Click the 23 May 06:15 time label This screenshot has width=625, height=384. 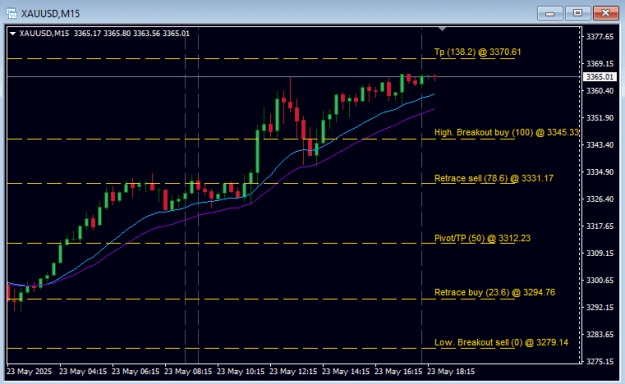pyautogui.click(x=136, y=371)
